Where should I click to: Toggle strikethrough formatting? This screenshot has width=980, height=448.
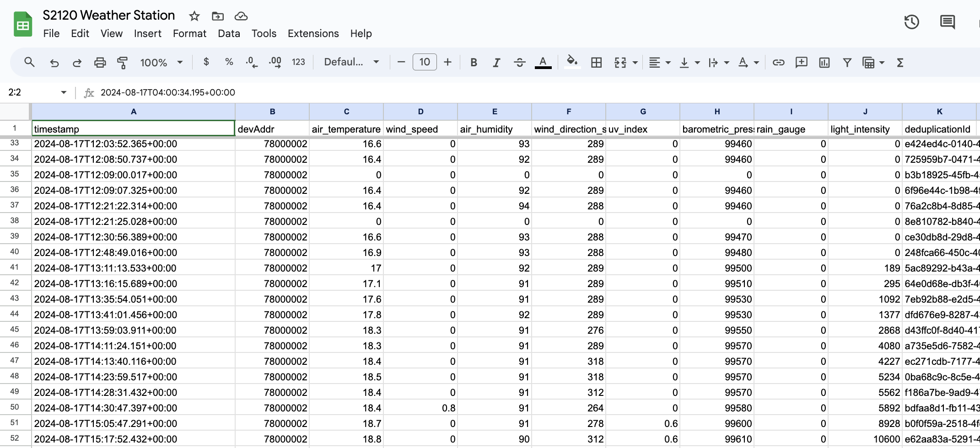pos(520,62)
